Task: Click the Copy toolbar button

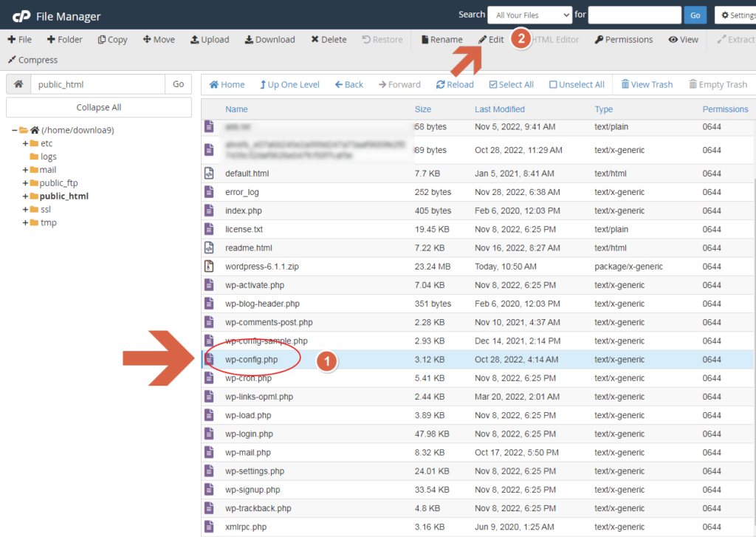Action: [x=112, y=40]
